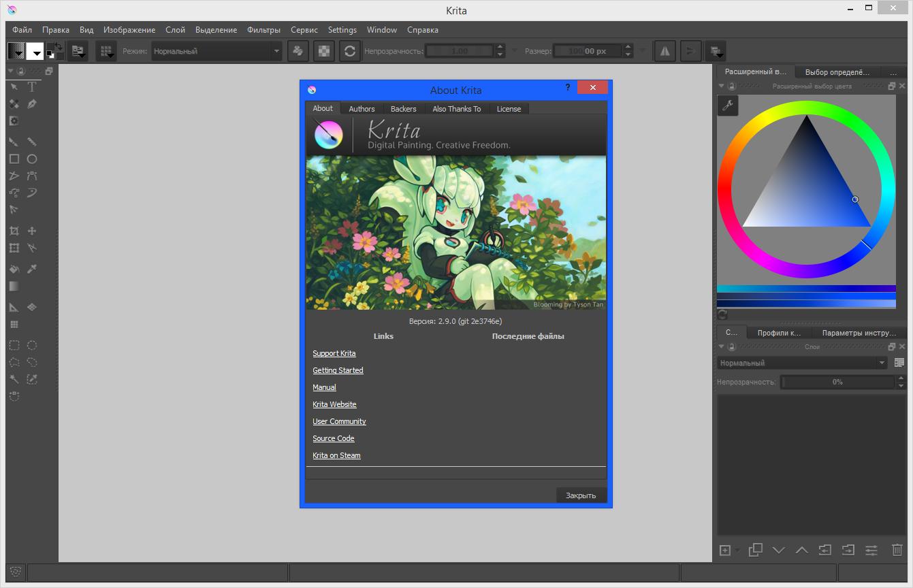Select the Fill bucket tool

coord(14,269)
